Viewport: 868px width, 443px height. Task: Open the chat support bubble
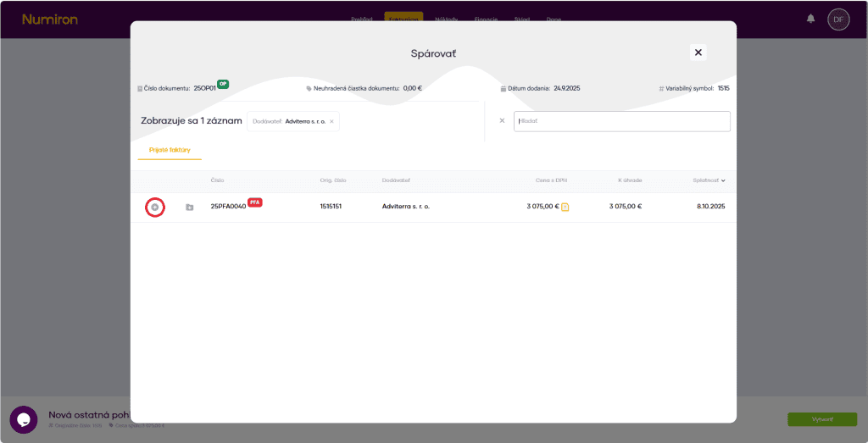pos(23,420)
